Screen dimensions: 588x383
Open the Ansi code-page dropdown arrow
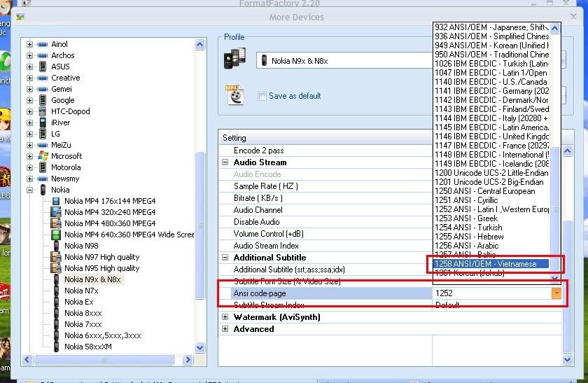[556, 293]
